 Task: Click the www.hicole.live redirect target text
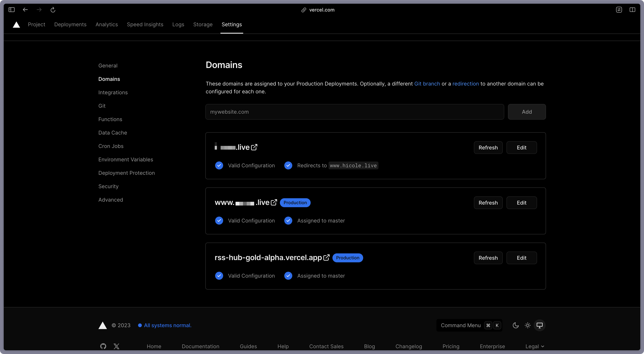[x=353, y=165]
